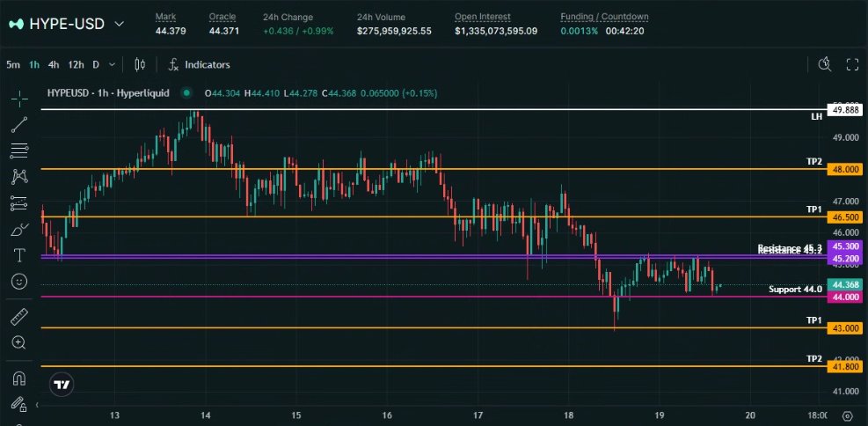Click the TradingView logo
The image size is (868, 426).
(62, 385)
